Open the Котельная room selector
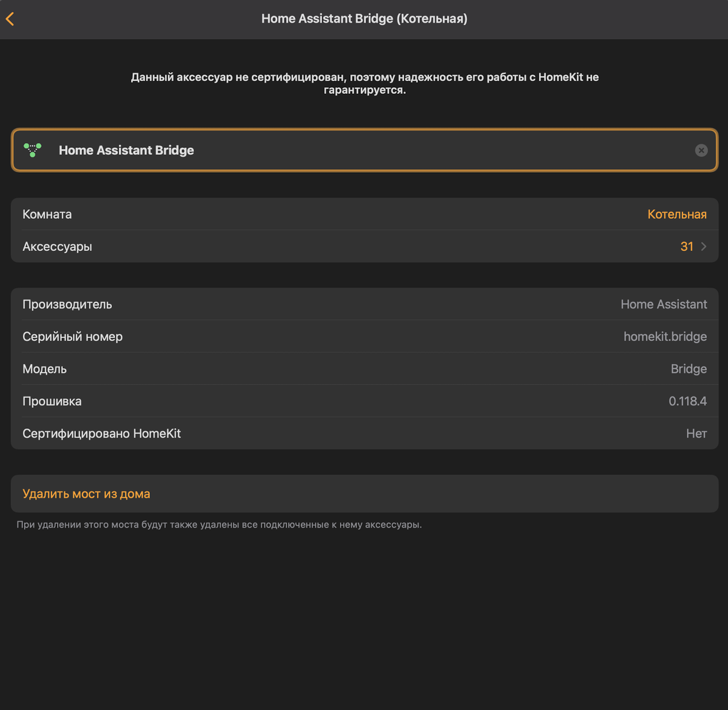The width and height of the screenshot is (728, 710). [676, 214]
